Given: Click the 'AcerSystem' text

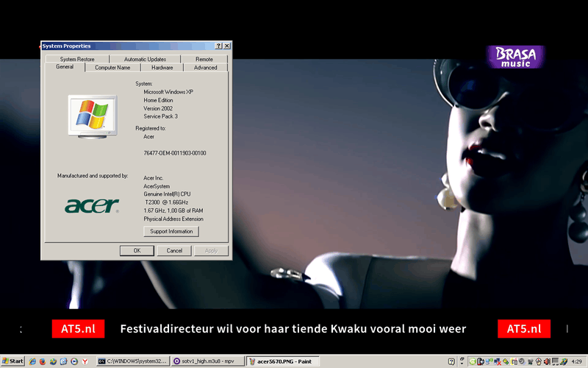Looking at the screenshot, I should pos(157,186).
